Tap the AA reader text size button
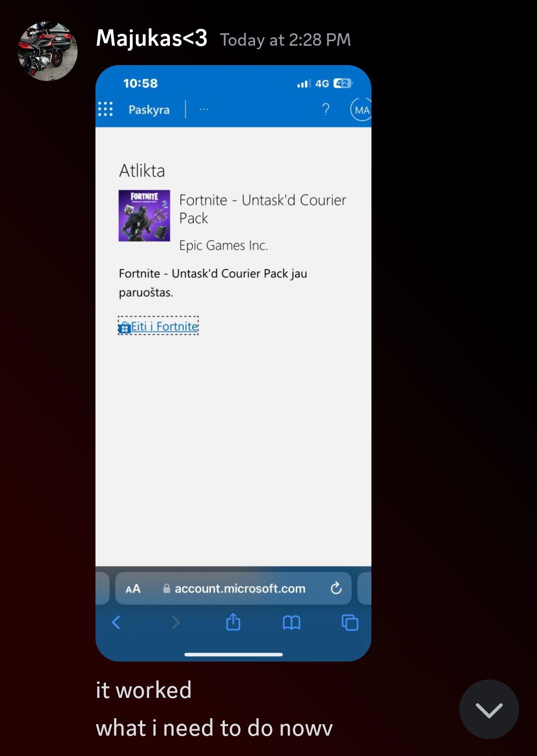This screenshot has width=537, height=756. (133, 589)
